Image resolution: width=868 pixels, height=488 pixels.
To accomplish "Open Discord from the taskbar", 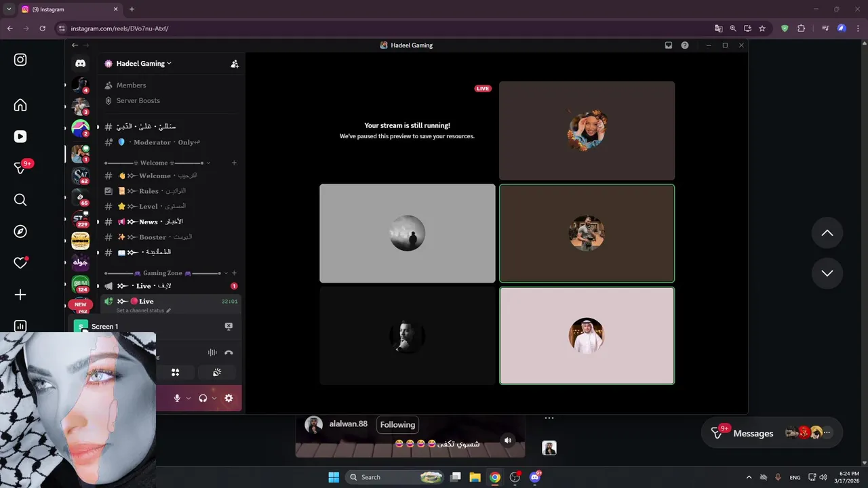I will pyautogui.click(x=535, y=477).
